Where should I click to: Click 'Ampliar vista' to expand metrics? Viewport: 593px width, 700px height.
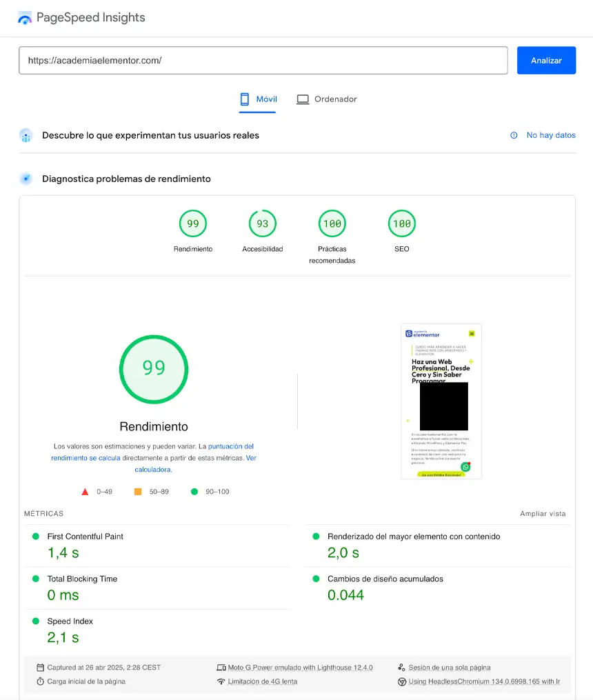[543, 514]
